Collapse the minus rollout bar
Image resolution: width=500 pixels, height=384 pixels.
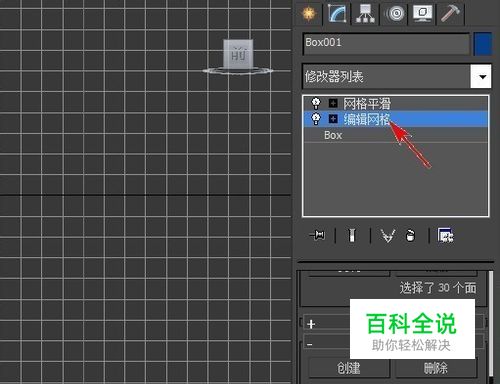(x=394, y=342)
